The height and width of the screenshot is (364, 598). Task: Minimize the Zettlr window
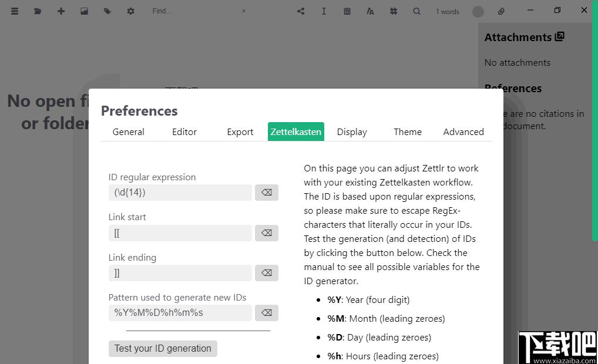(x=530, y=11)
